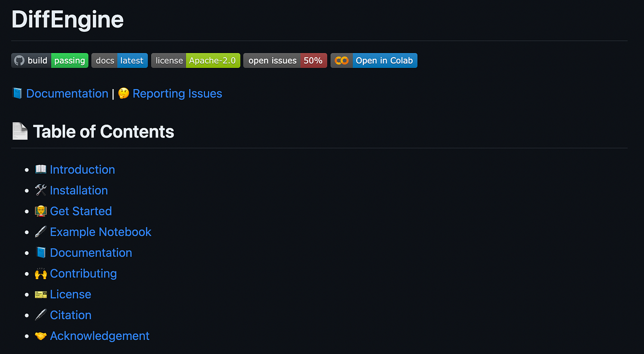Click the thinking face emoji near Reporting Issues

123,93
